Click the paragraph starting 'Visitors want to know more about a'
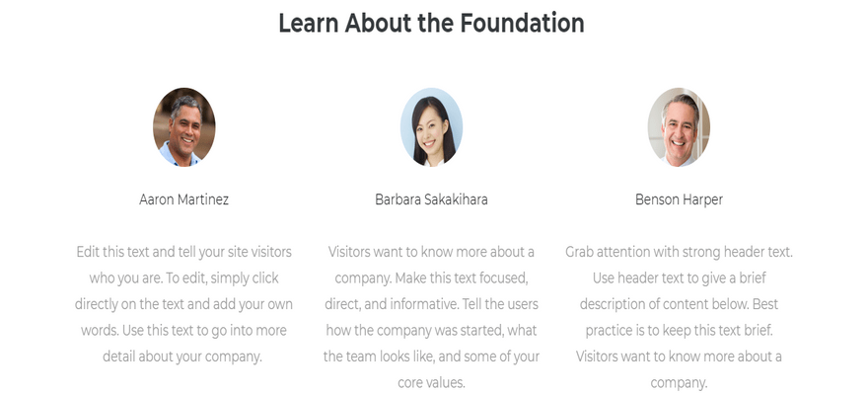 (x=431, y=317)
